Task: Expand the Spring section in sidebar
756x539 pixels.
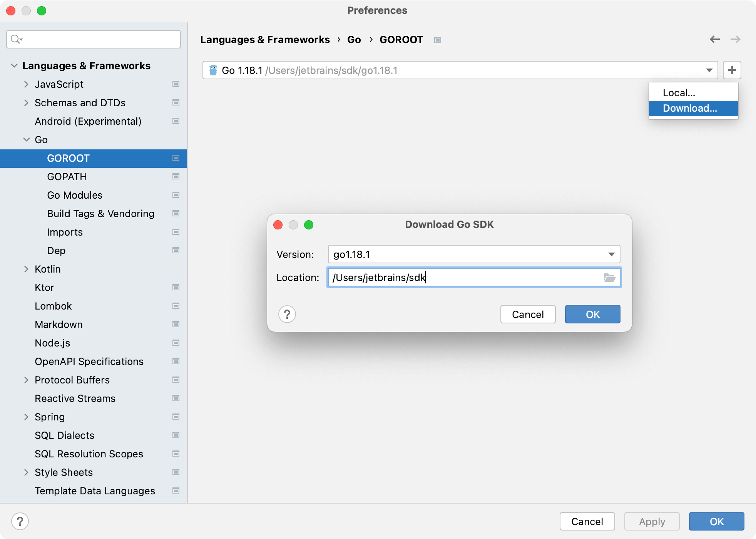Action: click(26, 417)
